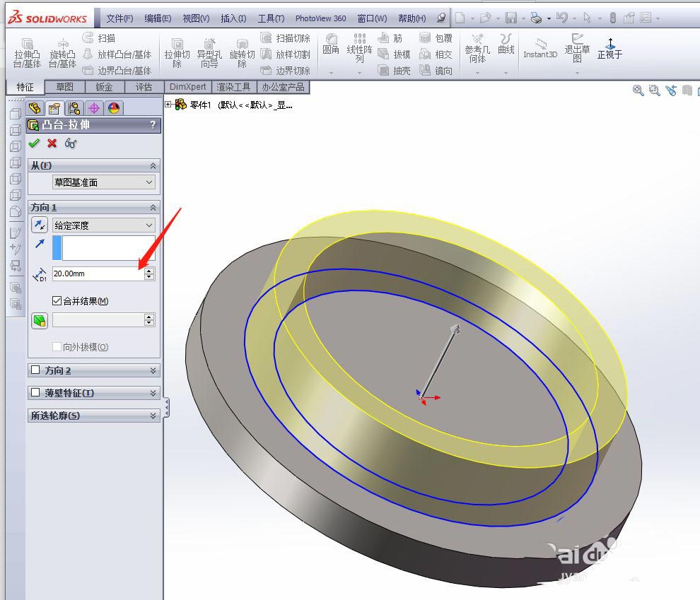Toggle the draft on/off button

point(40,320)
